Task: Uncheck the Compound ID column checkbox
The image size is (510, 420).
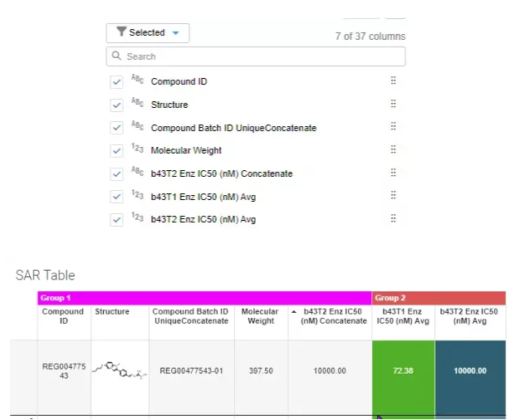Action: tap(117, 82)
